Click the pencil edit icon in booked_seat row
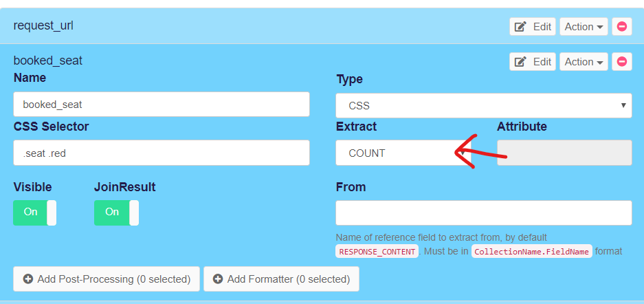Screen dimensions: 644x304 coord(520,62)
